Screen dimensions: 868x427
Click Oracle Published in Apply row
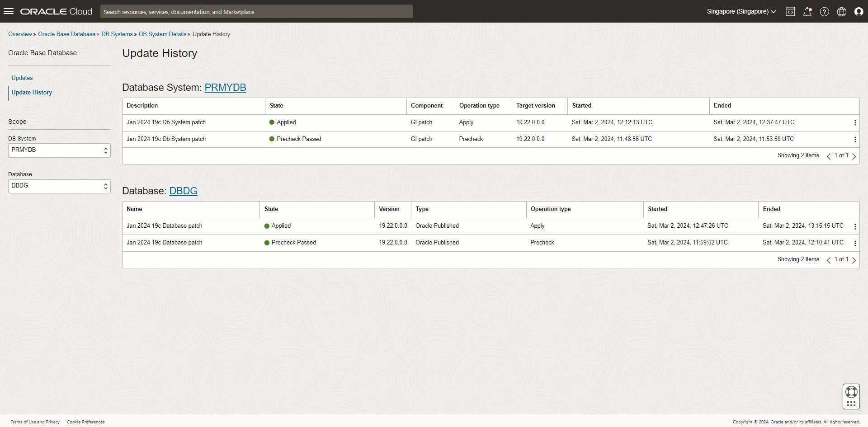(x=437, y=225)
